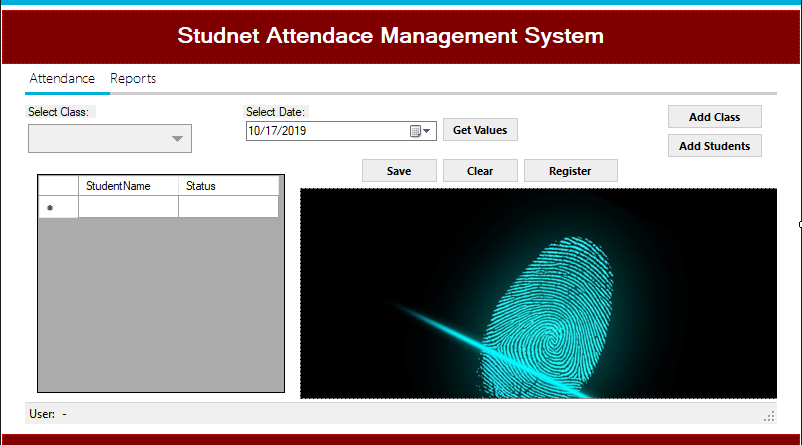Click the resize grip in status bar
Image resolution: width=802 pixels, height=445 pixels.
click(769, 416)
